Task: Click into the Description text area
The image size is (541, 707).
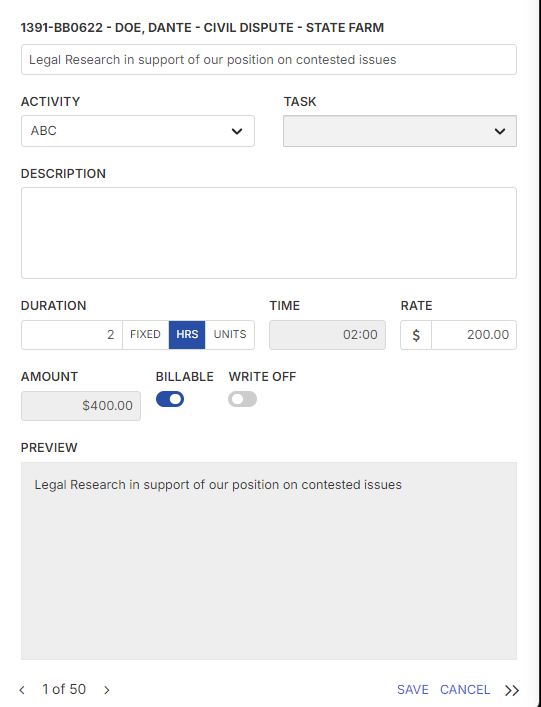Action: (x=269, y=233)
